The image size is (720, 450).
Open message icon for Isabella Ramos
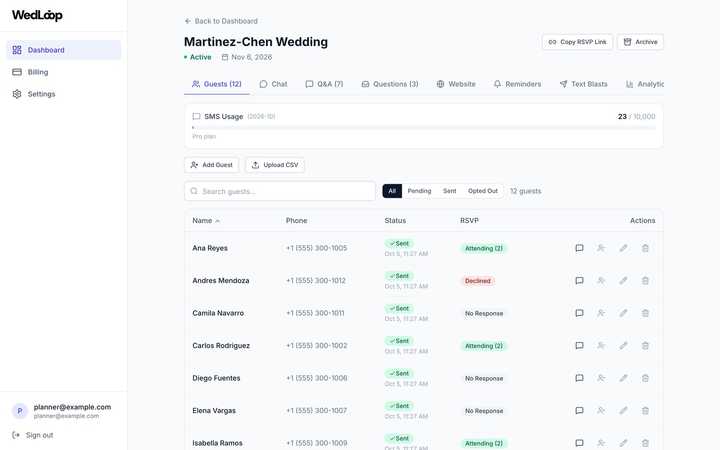pyautogui.click(x=579, y=443)
